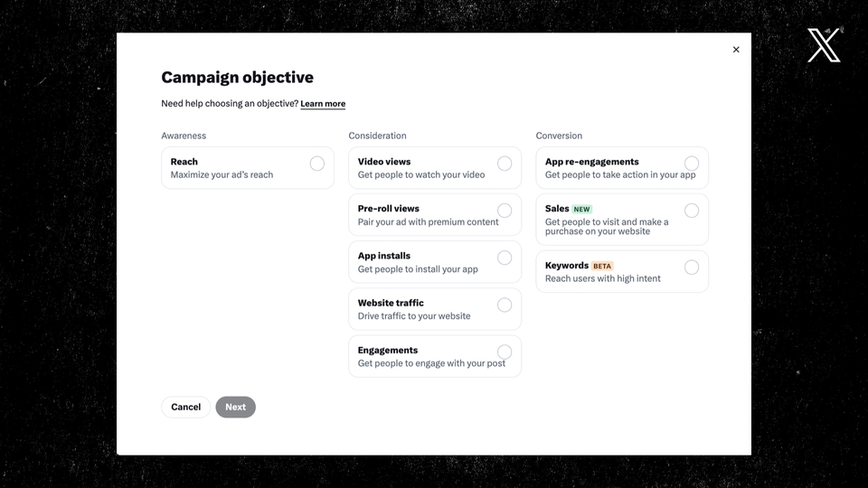
Task: Click the Video views card title
Action: tap(384, 162)
